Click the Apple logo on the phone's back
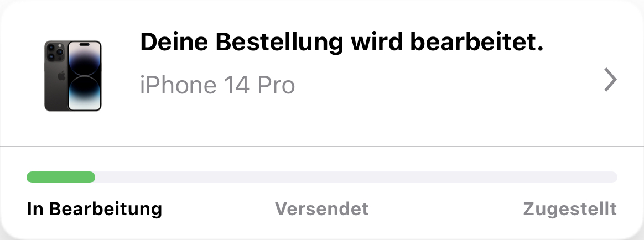The image size is (644, 240). pyautogui.click(x=61, y=76)
